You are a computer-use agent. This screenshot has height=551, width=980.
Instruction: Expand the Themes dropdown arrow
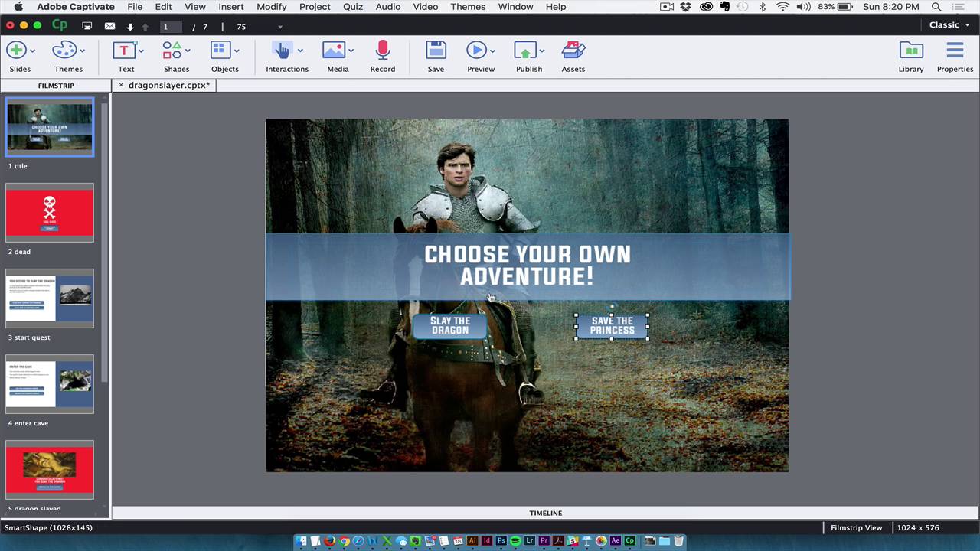82,51
